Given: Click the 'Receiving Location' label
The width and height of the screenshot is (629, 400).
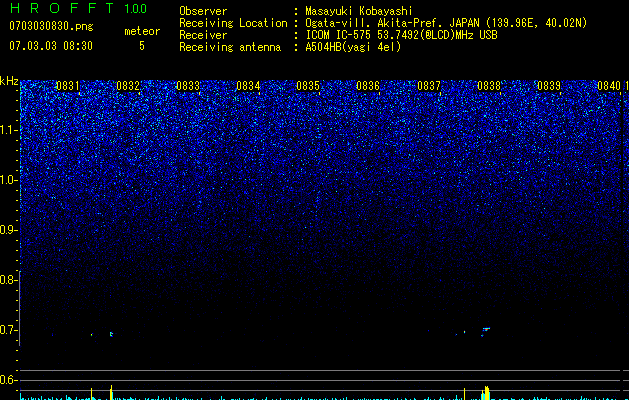Looking at the screenshot, I should point(233,23).
